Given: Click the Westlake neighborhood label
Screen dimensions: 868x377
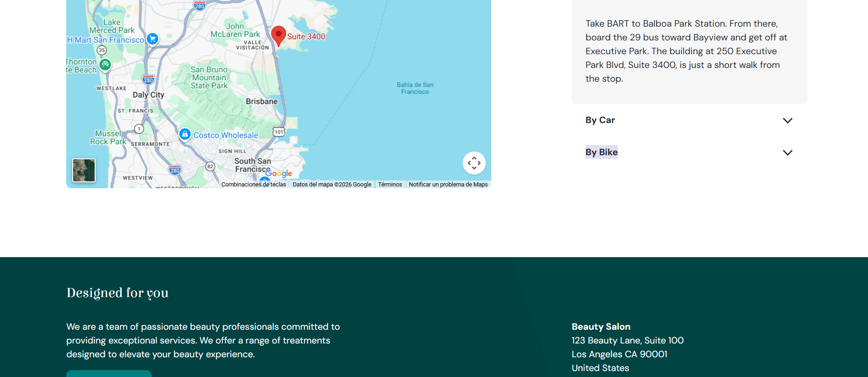Looking at the screenshot, I should pos(111,88).
